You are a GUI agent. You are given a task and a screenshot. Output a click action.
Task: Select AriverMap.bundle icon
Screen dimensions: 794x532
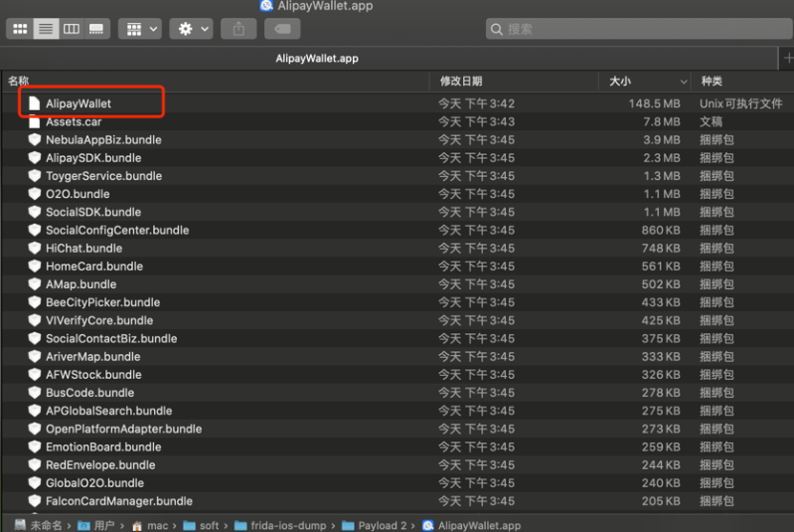pyautogui.click(x=34, y=356)
